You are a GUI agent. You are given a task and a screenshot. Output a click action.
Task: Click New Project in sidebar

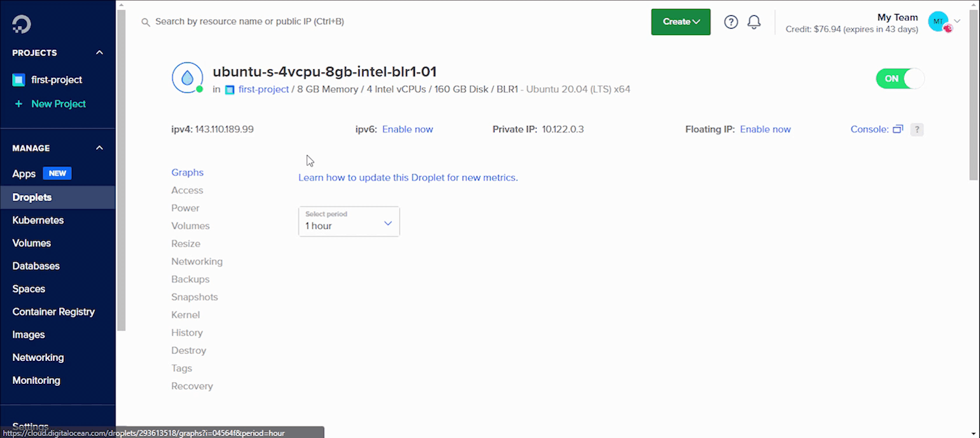pyautogui.click(x=59, y=104)
